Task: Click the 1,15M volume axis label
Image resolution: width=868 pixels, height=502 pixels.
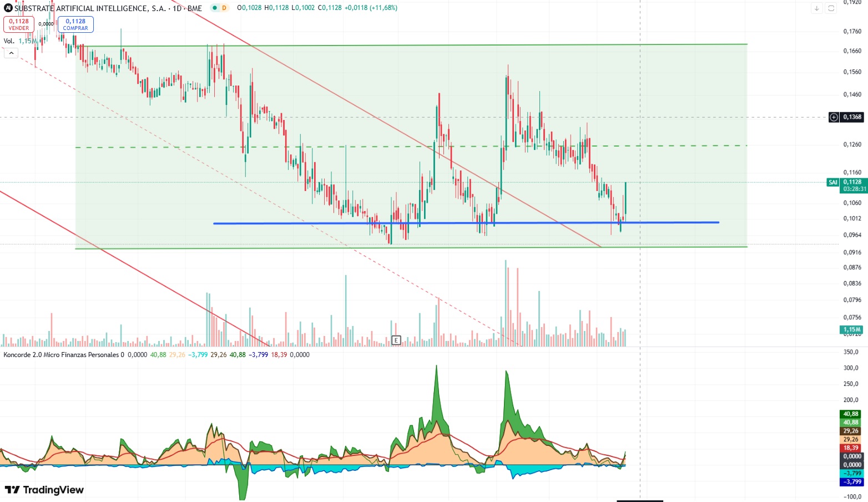Action: click(x=852, y=330)
